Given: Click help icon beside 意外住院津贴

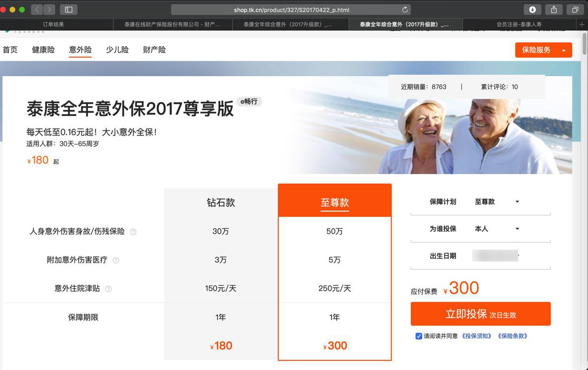Looking at the screenshot, I should (x=108, y=289).
